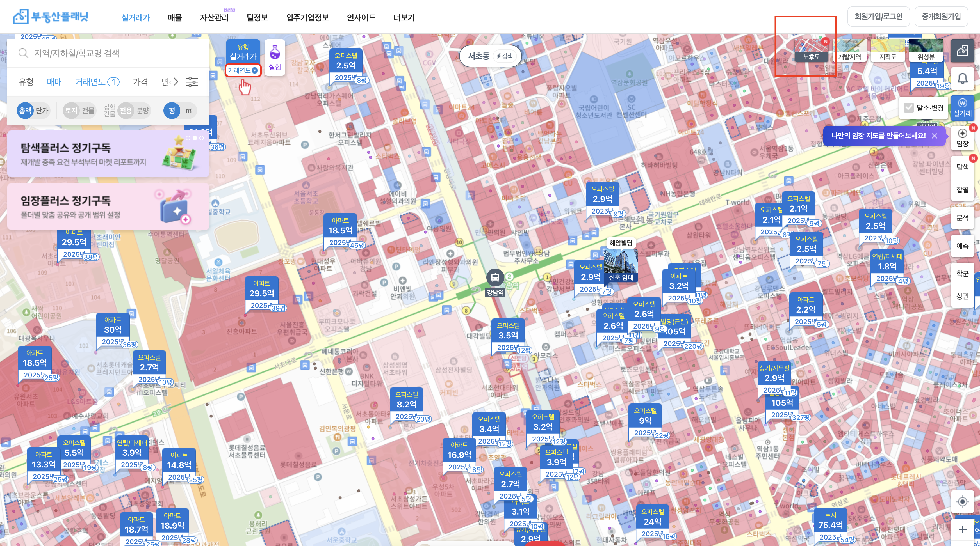This screenshot has height=546, width=980.
Task: Click the 실거래 won-sign button
Action: coord(962,108)
